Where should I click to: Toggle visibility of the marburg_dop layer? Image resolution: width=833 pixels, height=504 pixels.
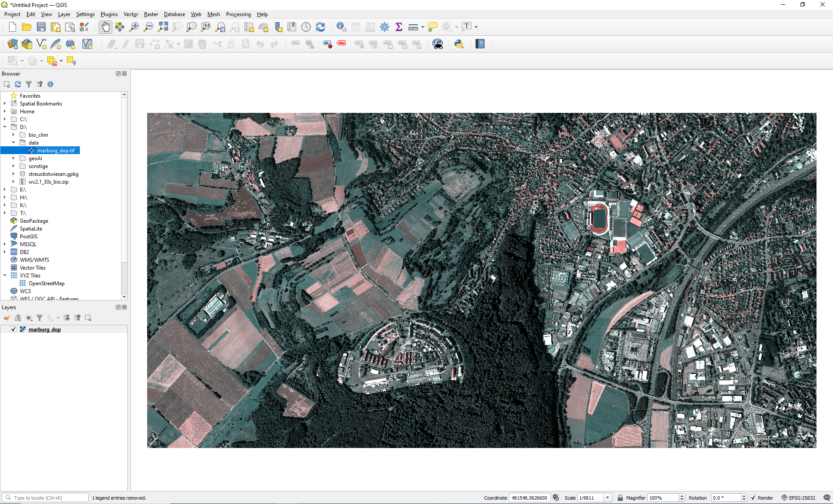click(13, 329)
